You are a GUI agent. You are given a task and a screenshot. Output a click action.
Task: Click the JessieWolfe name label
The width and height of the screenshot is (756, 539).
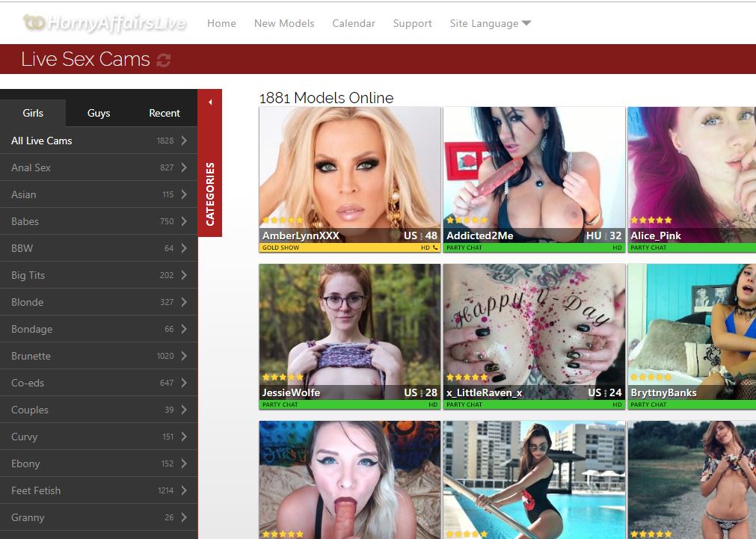pyautogui.click(x=291, y=393)
